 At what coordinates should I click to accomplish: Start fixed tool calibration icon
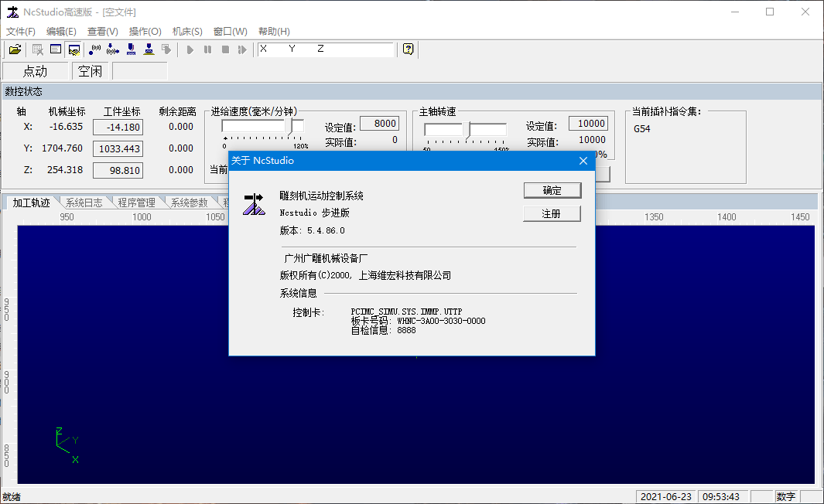pyautogui.click(x=149, y=49)
